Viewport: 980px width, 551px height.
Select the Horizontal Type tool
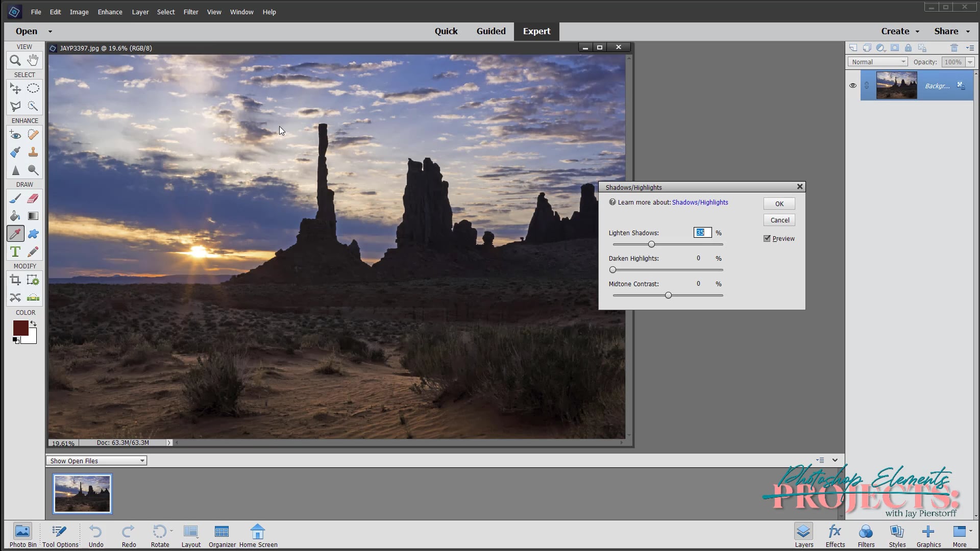15,252
